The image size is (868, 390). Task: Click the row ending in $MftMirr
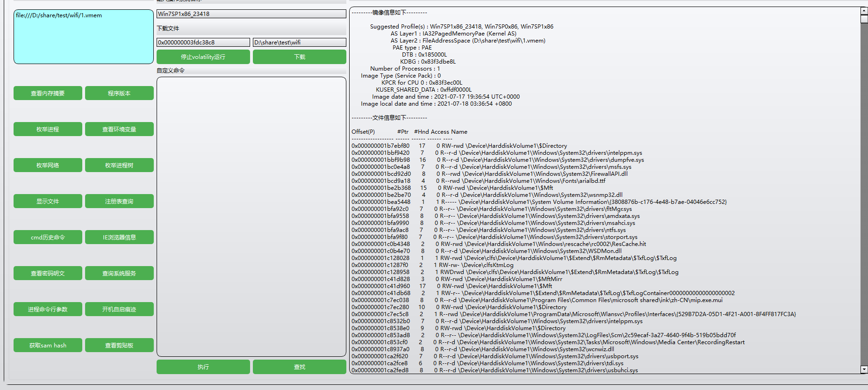[457, 279]
